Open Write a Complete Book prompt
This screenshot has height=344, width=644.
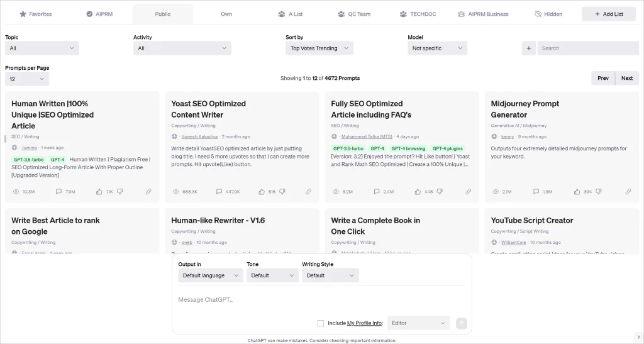coord(375,226)
